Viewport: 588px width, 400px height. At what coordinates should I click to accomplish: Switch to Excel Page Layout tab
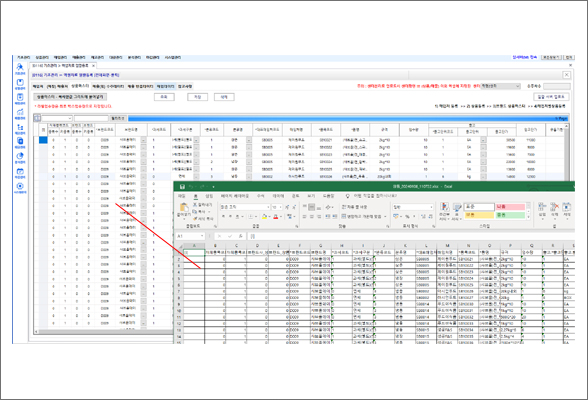[234, 196]
